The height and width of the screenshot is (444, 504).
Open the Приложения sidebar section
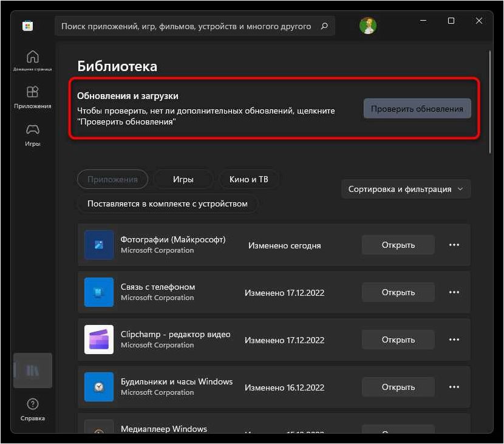click(32, 97)
